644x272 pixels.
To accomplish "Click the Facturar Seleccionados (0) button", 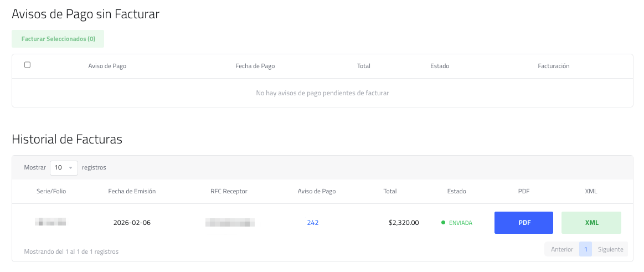I will pos(58,39).
